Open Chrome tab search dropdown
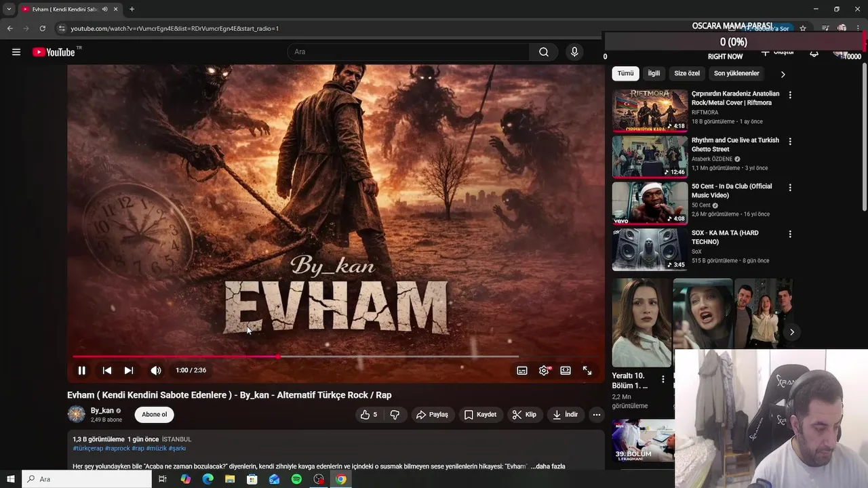The height and width of the screenshot is (488, 868). [x=9, y=9]
